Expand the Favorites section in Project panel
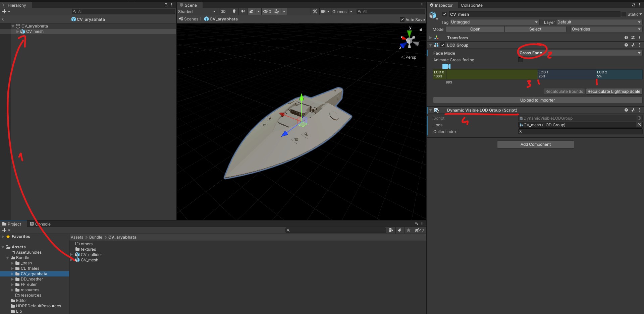 (3, 237)
